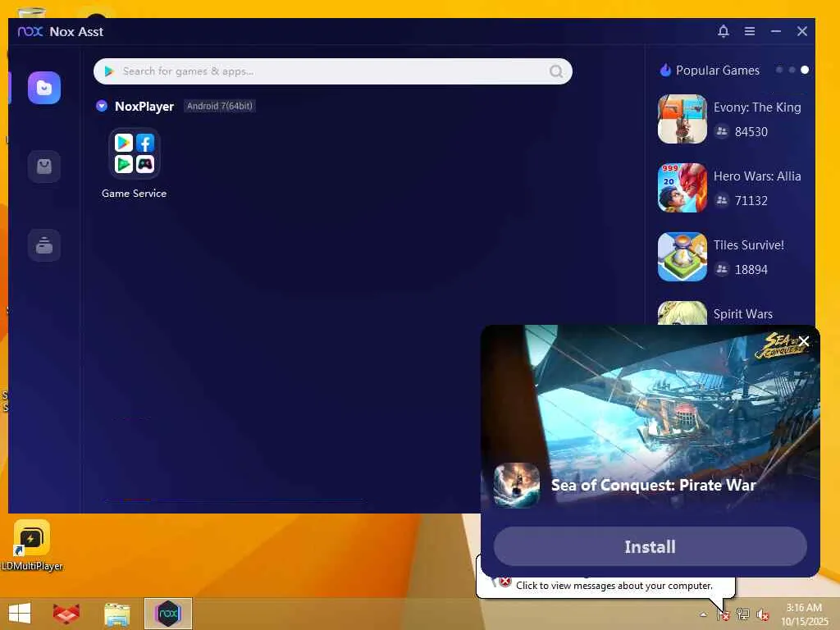Close the Nox Asst window
Image resolution: width=840 pixels, height=630 pixels.
[802, 32]
